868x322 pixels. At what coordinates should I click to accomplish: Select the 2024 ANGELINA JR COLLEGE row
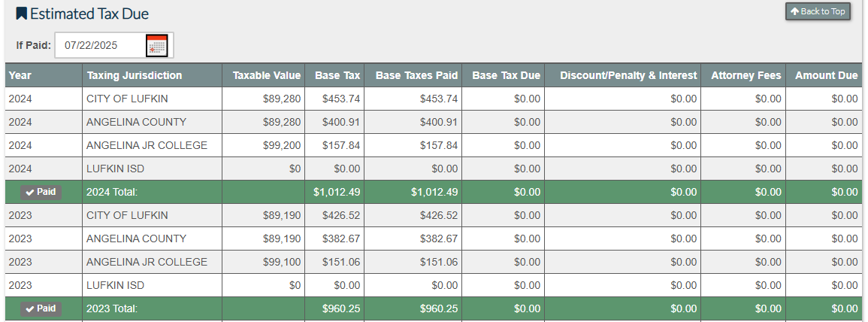[147, 145]
